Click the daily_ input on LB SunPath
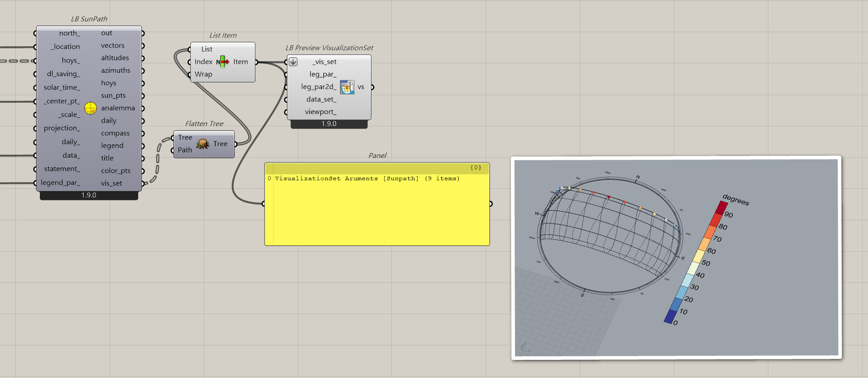This screenshot has width=868, height=378. [x=71, y=142]
